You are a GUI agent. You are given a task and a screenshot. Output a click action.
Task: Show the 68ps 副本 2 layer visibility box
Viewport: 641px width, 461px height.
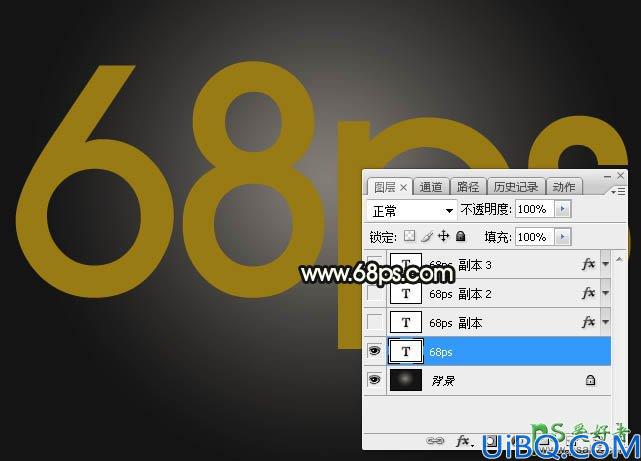point(374,293)
